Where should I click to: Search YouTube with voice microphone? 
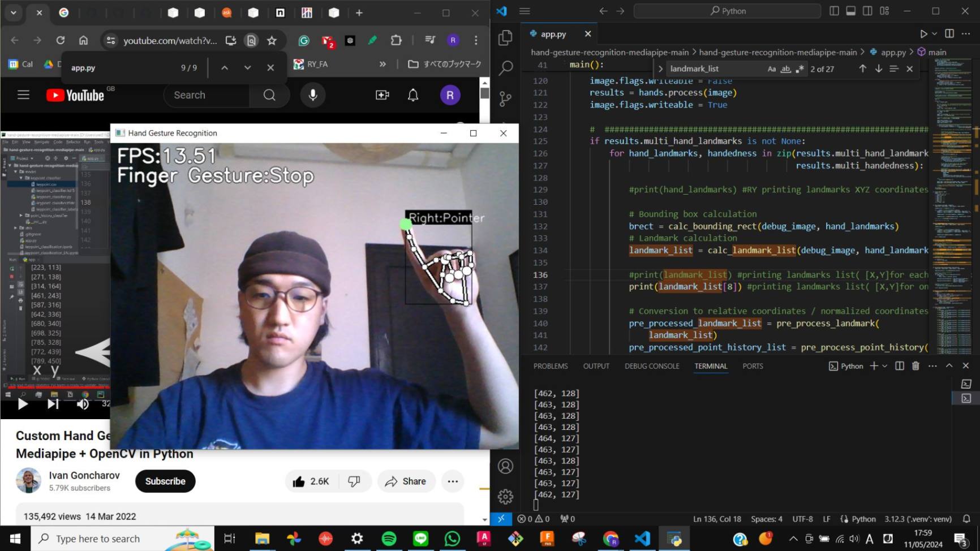pos(313,95)
